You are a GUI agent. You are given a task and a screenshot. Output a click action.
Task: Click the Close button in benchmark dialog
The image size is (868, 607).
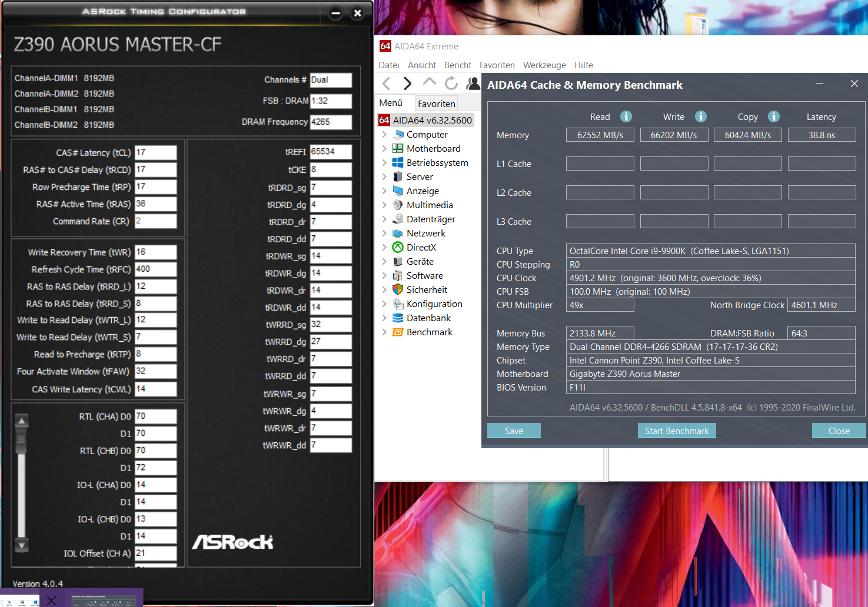pos(839,431)
